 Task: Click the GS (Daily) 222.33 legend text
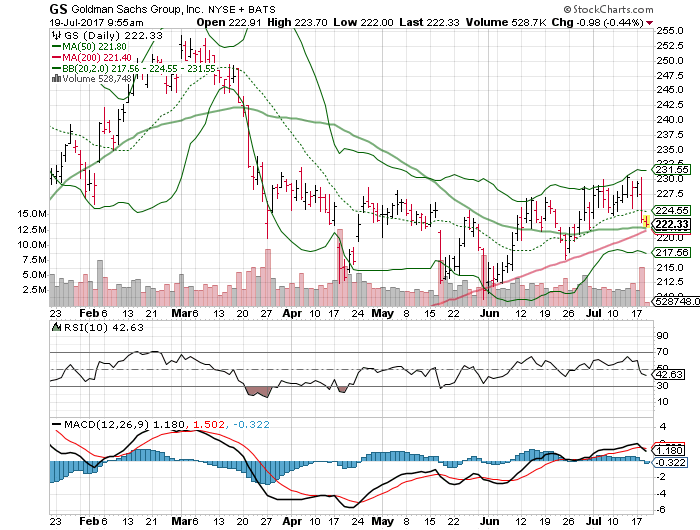pyautogui.click(x=113, y=35)
